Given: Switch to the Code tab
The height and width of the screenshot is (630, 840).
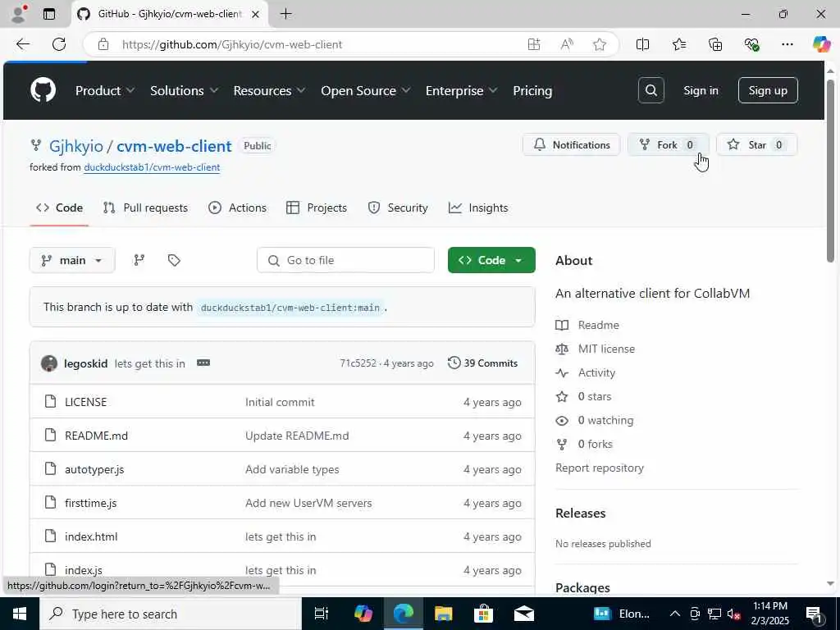Looking at the screenshot, I should pyautogui.click(x=59, y=208).
